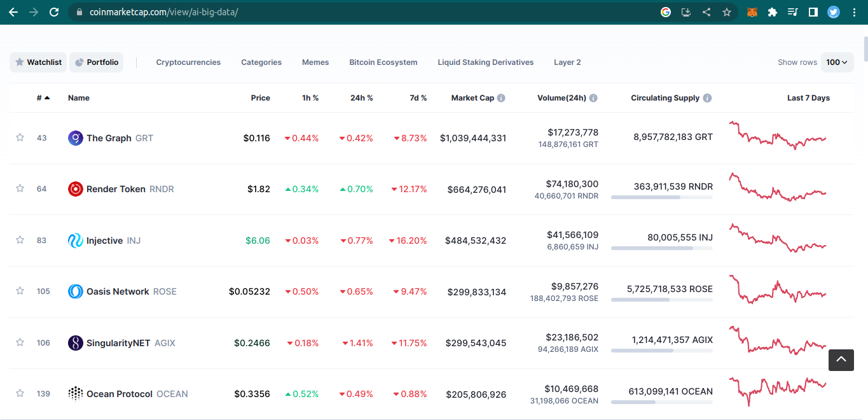The width and height of the screenshot is (868, 420).
Task: Click the install app icon in address bar
Action: pyautogui.click(x=686, y=12)
